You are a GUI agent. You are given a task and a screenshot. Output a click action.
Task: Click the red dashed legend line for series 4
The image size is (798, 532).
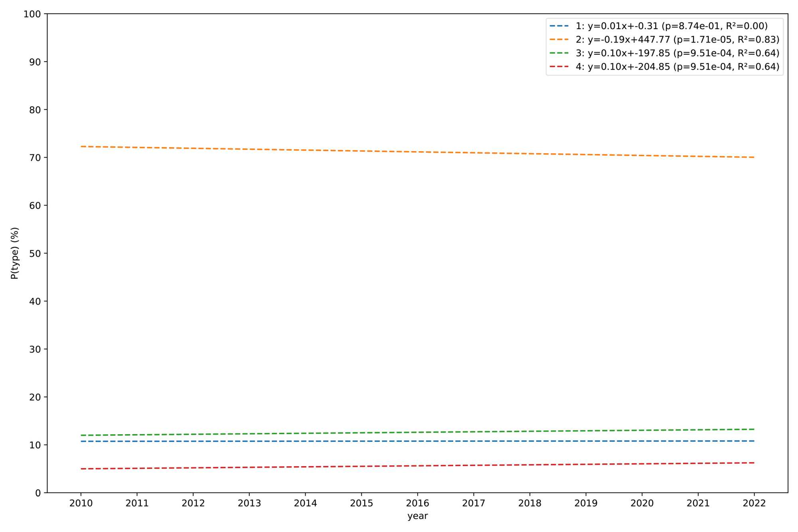559,67
